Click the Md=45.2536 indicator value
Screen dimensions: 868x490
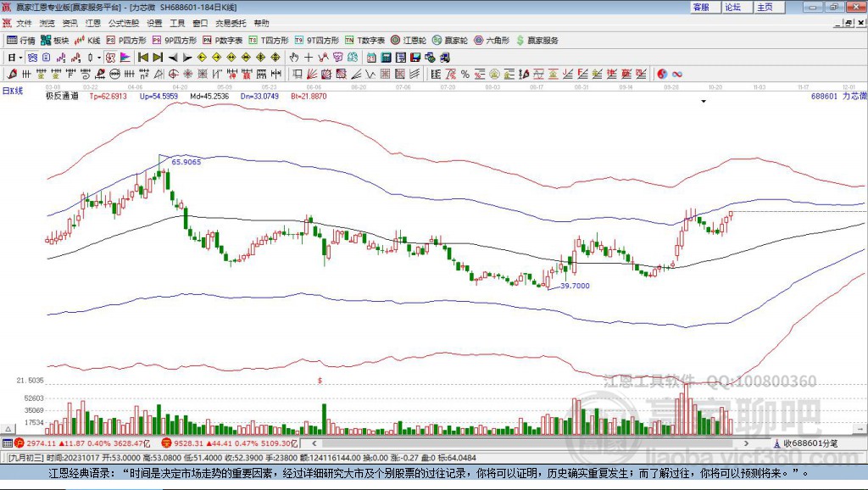209,96
